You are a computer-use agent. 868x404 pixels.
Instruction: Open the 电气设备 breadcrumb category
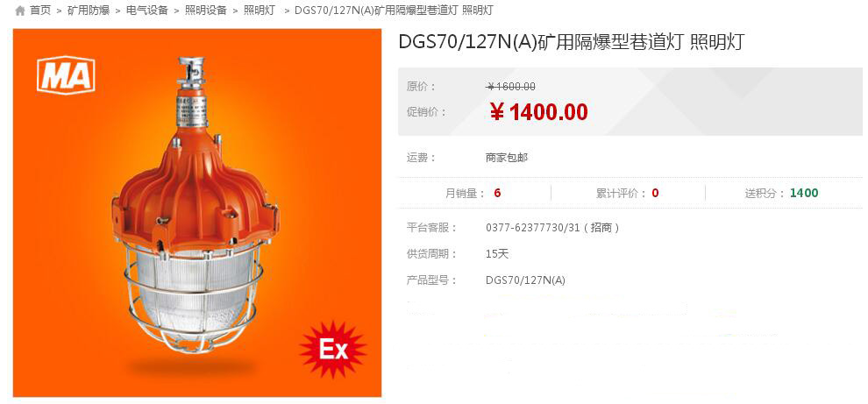tap(147, 10)
